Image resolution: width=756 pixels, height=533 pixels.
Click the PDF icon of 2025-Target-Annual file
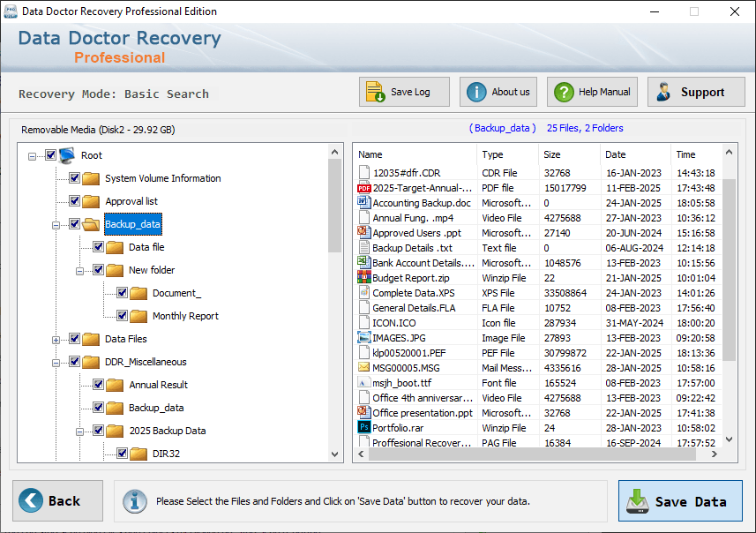click(364, 188)
